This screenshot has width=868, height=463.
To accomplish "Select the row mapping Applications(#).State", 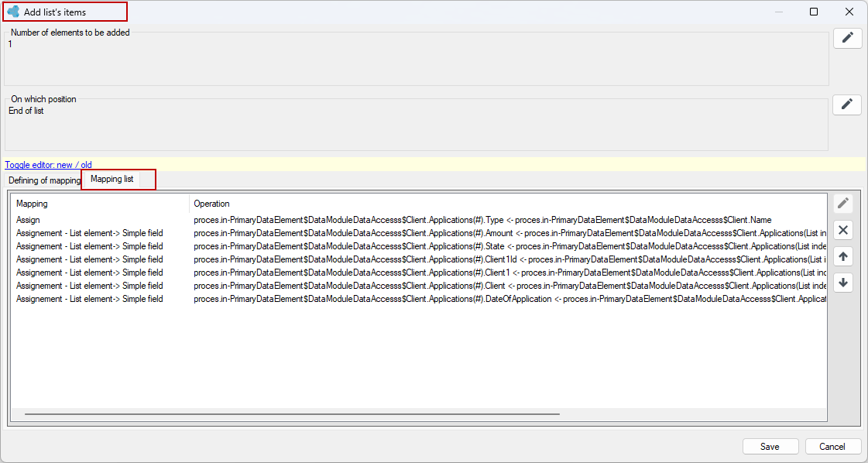I will coord(419,246).
